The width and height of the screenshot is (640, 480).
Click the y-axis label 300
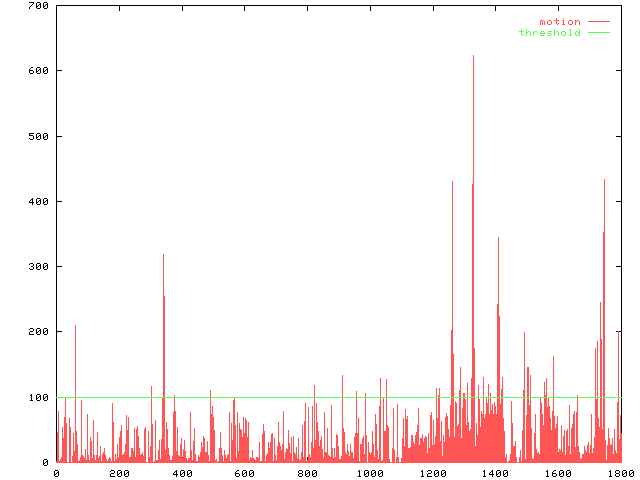[x=39, y=266]
